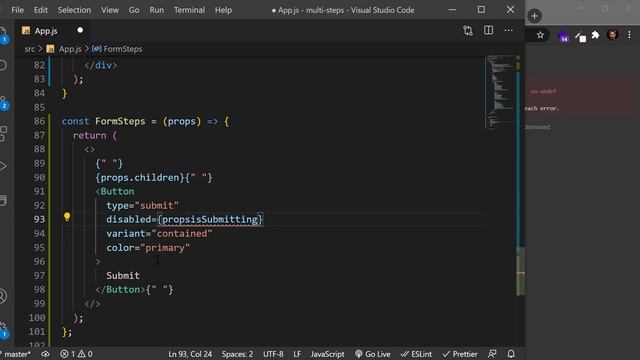Screen dimensions: 640x360
Task: Open the File menu
Action: click(x=17, y=10)
